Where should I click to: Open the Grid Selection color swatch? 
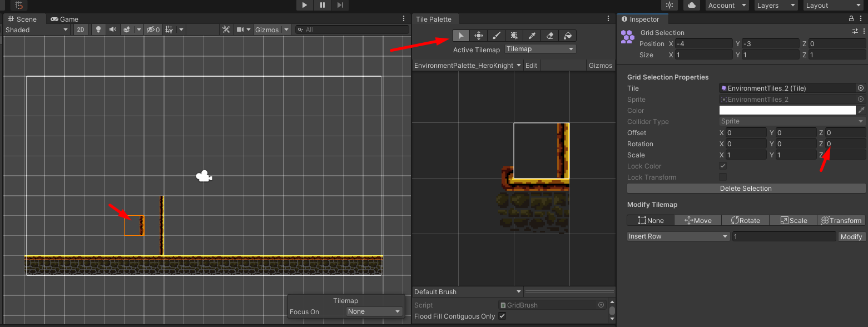787,110
